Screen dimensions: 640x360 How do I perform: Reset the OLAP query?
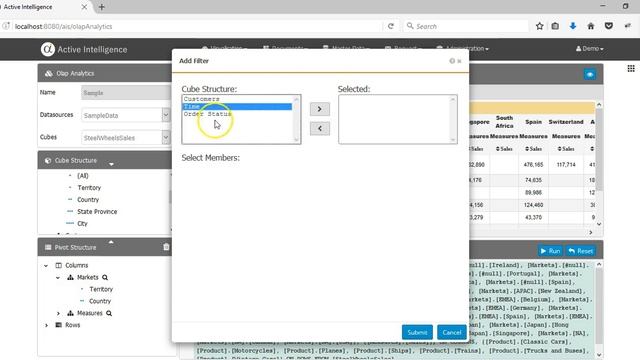[580, 251]
